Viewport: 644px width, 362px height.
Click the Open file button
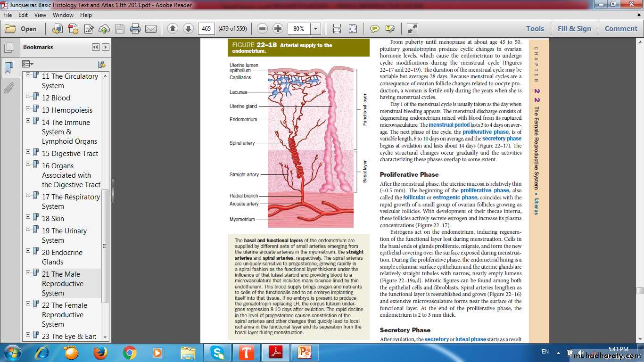click(21, 29)
